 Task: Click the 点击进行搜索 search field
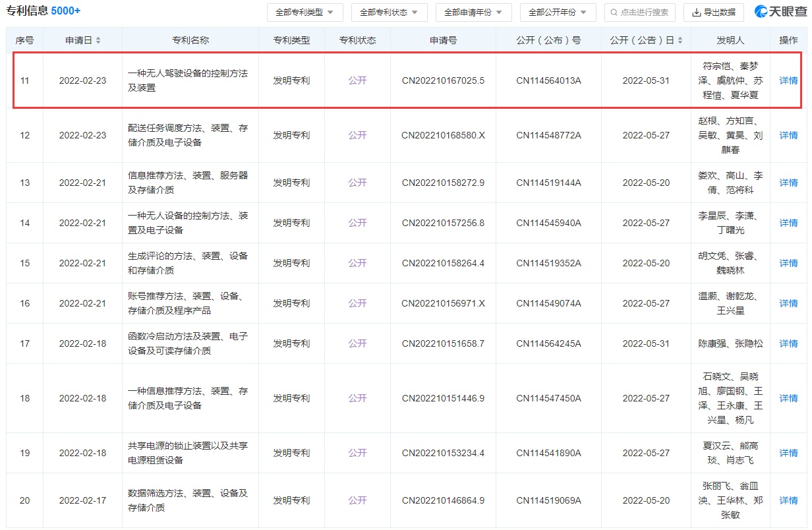[x=643, y=13]
